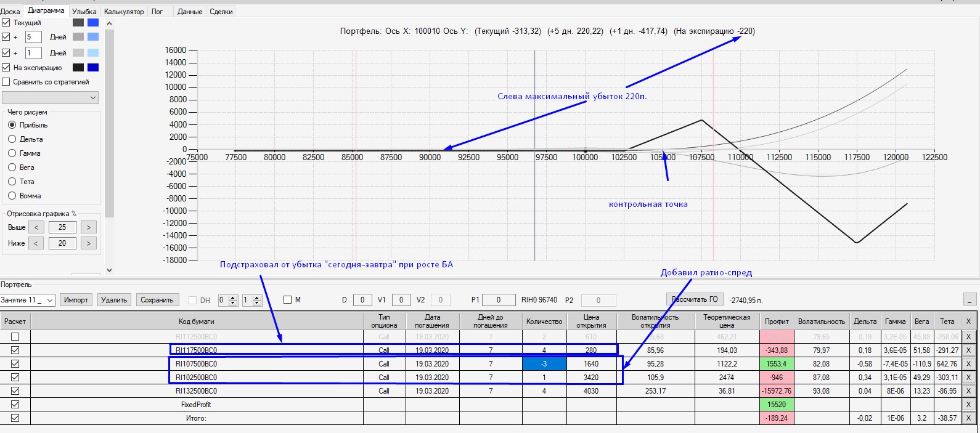Switch to the Доска tab
Viewport: 980px width, 433px height.
pyautogui.click(x=10, y=12)
